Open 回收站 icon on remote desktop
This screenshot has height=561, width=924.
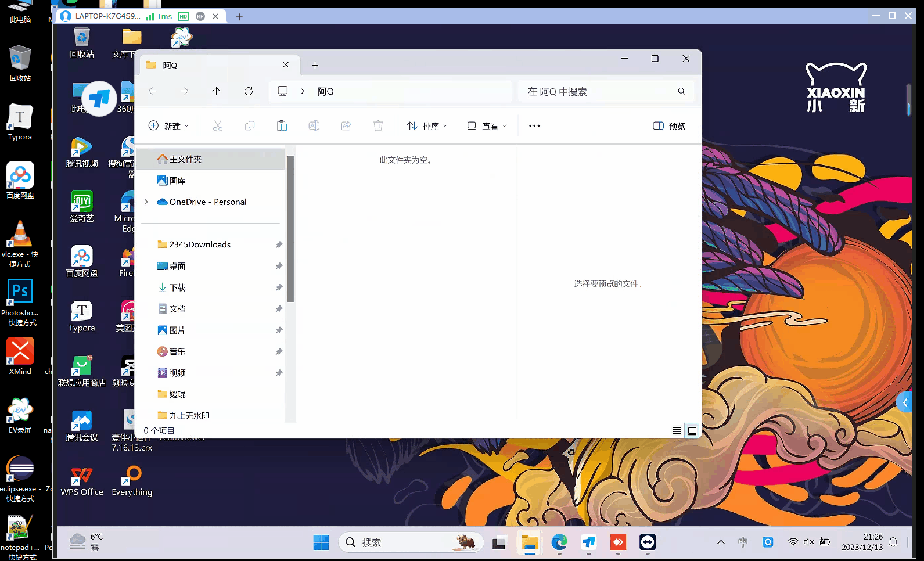(82, 43)
